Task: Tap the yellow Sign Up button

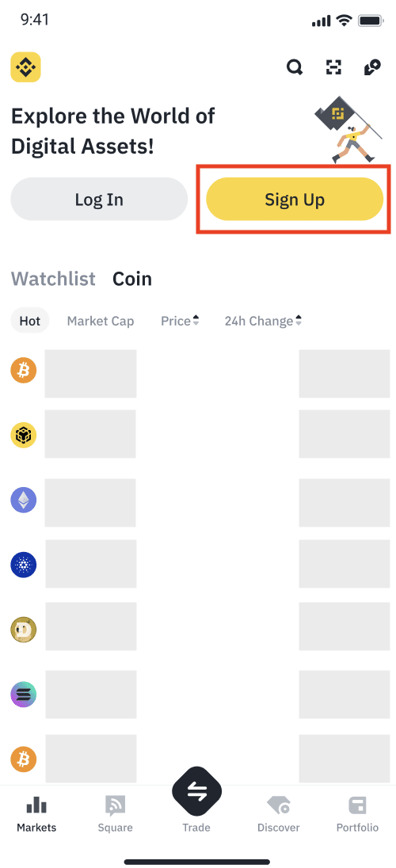Action: point(295,200)
